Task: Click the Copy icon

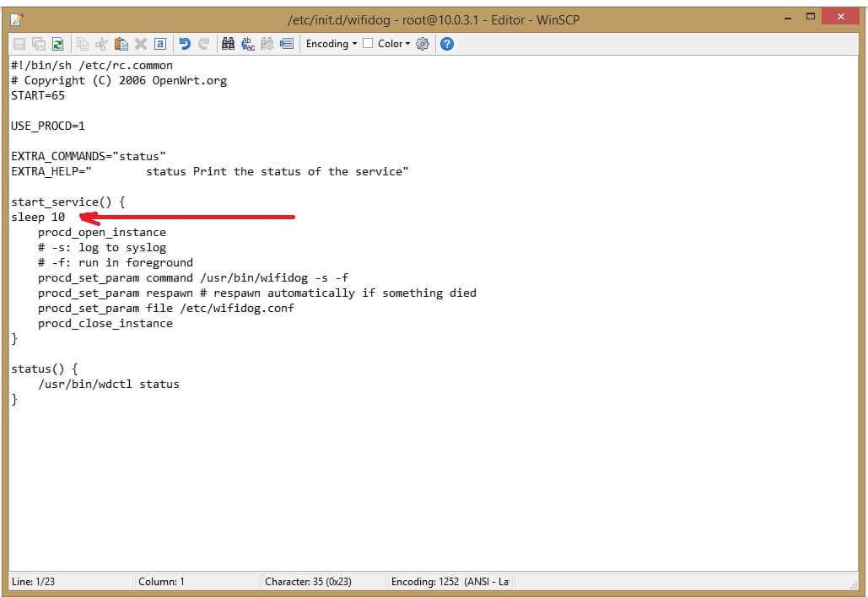Action: coord(84,44)
